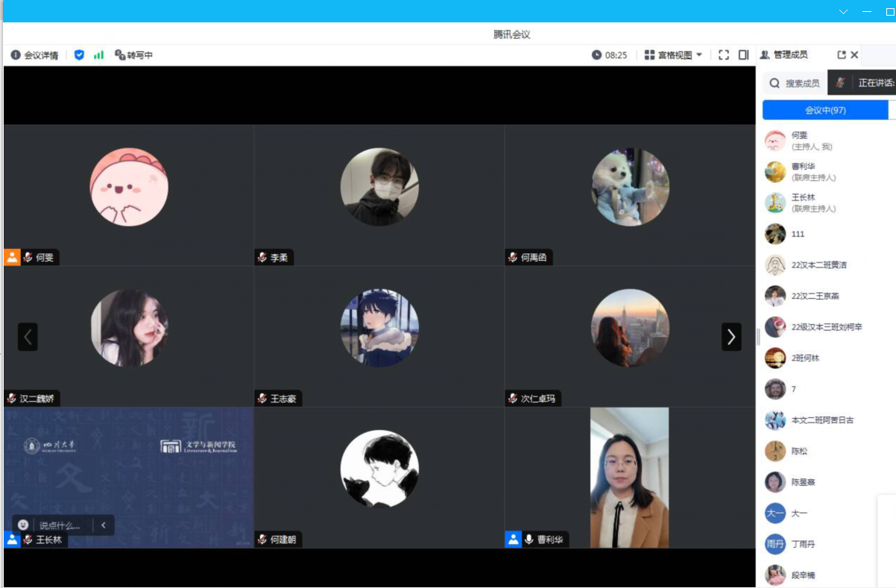Image resolution: width=896 pixels, height=588 pixels.
Task: Click the 转写中 transcription indicator
Action: click(134, 55)
